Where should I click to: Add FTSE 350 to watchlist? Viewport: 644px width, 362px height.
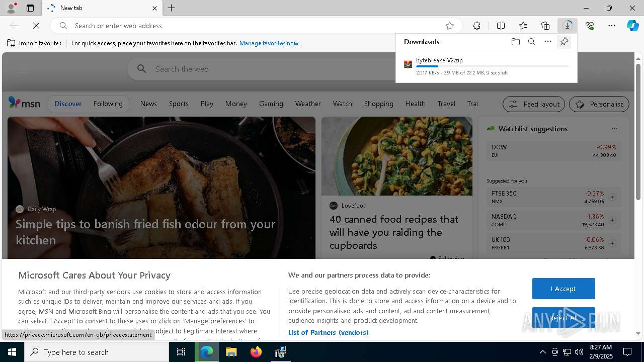(x=612, y=197)
